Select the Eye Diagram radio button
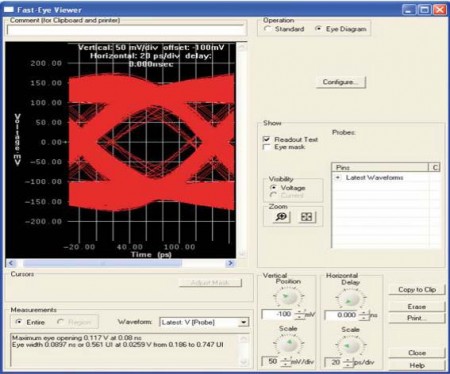This screenshot has height=374, width=450. tap(318, 29)
